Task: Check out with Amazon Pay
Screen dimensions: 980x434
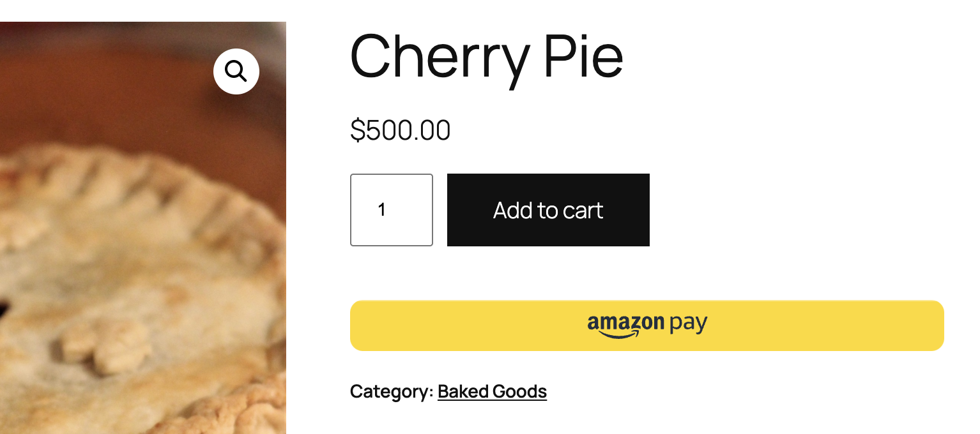Action: coord(647,325)
